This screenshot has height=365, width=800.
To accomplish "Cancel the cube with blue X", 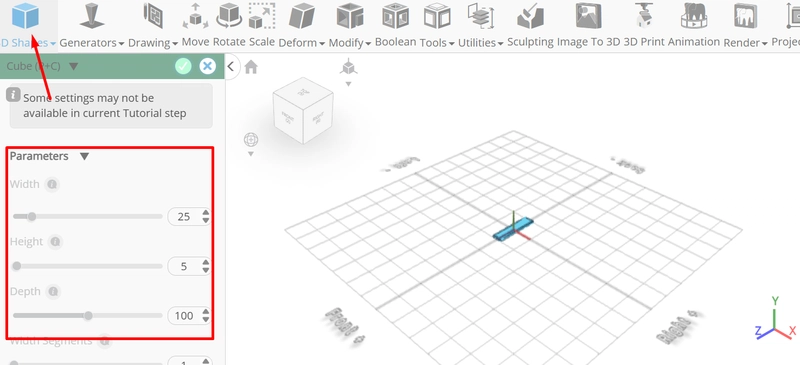I will point(207,66).
